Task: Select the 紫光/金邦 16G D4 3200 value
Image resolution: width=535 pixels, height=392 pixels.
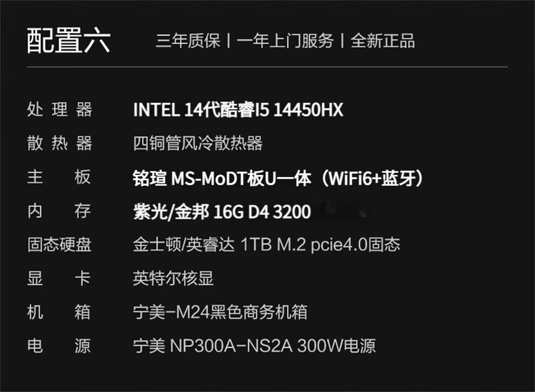Action: point(222,212)
